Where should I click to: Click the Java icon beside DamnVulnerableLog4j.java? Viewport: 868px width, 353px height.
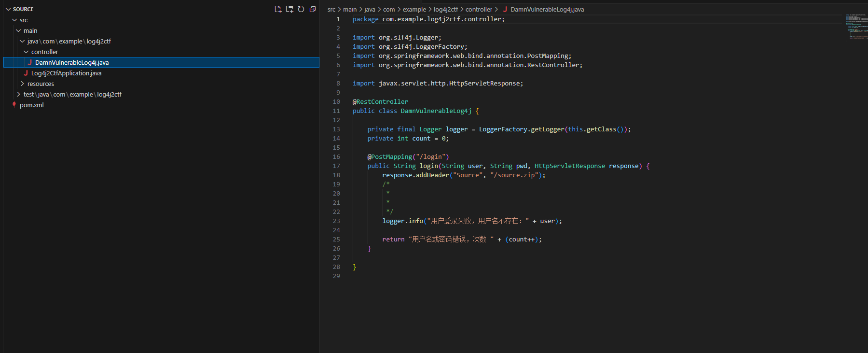(x=30, y=62)
